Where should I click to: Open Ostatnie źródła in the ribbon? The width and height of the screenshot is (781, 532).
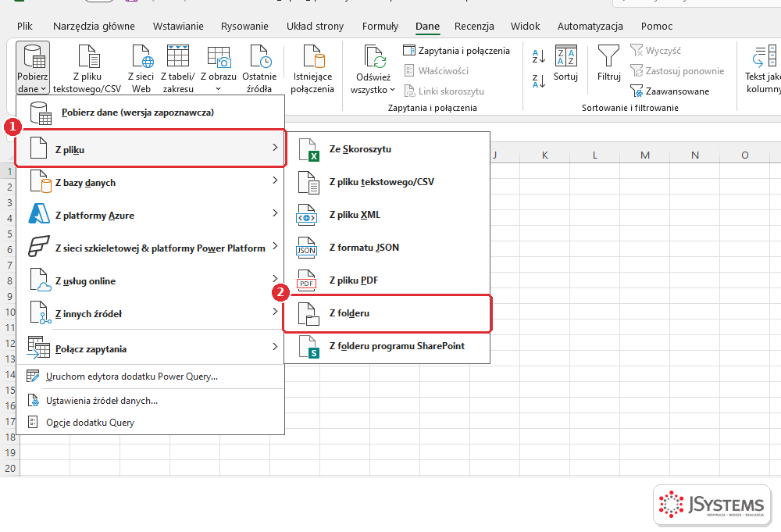pyautogui.click(x=259, y=69)
